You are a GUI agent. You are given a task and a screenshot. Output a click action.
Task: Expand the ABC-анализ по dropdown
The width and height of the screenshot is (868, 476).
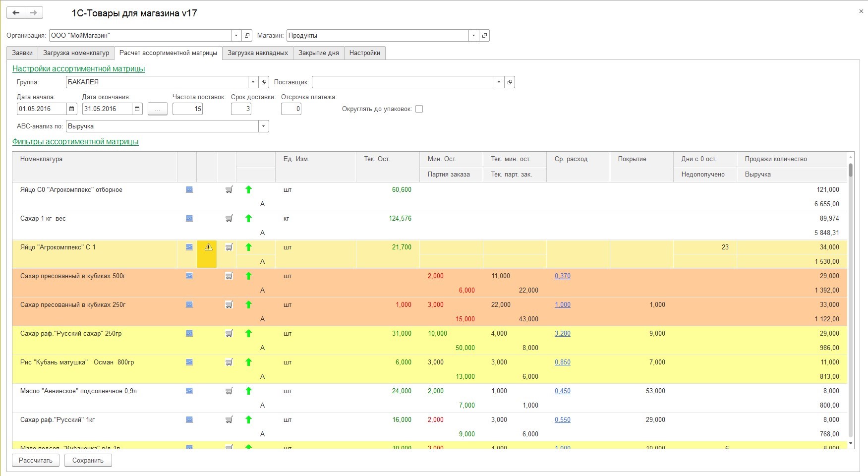[x=263, y=126]
